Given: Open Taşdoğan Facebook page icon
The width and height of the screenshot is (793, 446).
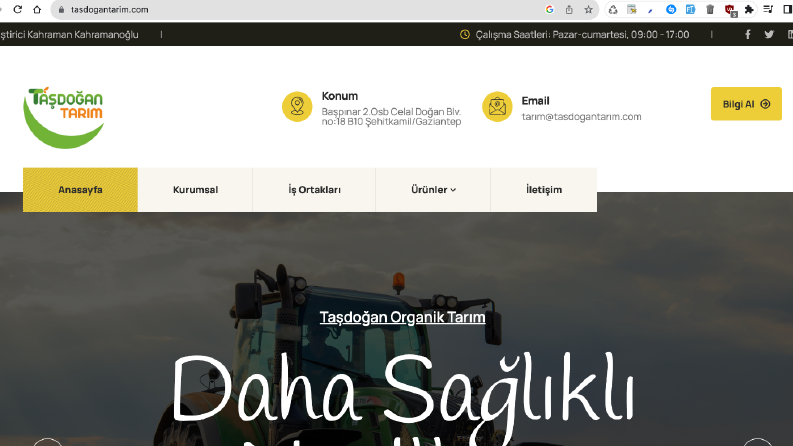Looking at the screenshot, I should point(747,34).
